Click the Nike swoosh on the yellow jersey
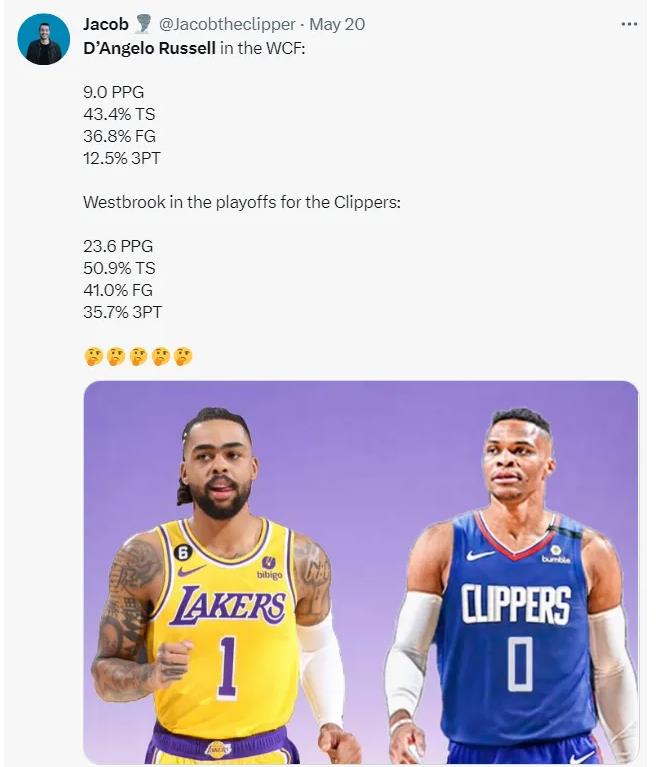 coord(191,570)
